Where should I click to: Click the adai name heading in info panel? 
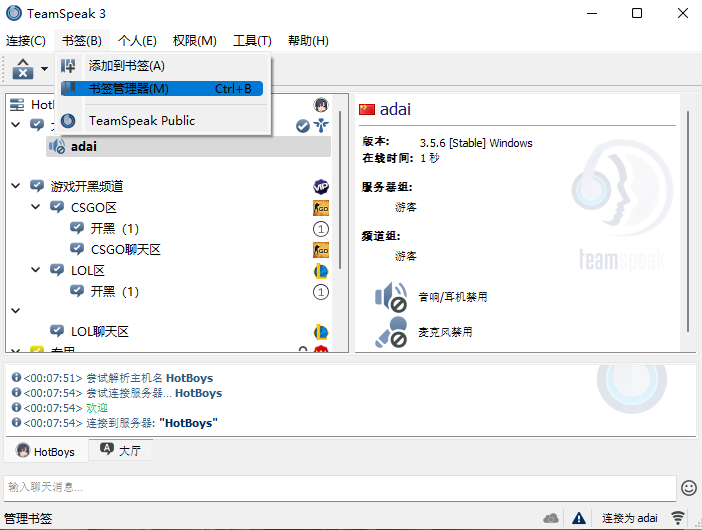click(x=395, y=109)
